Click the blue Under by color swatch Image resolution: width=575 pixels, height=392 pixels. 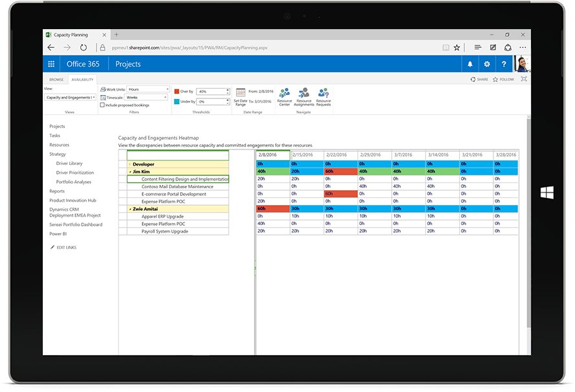point(177,102)
